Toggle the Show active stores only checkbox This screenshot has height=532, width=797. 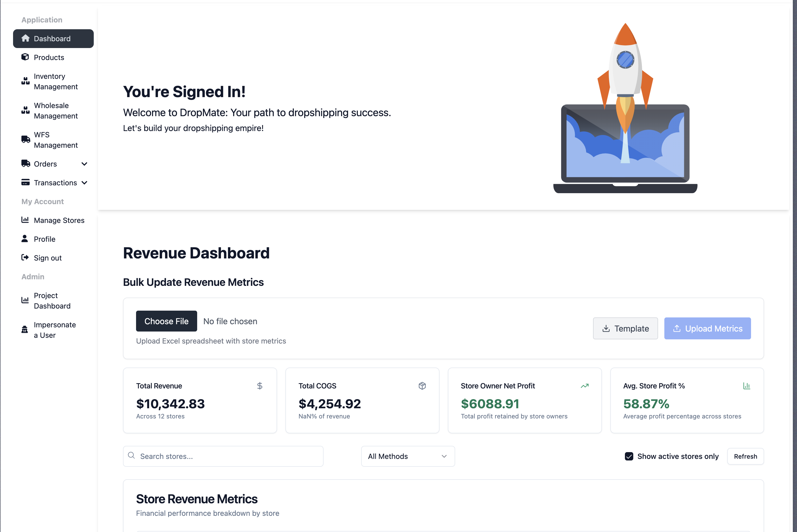click(x=629, y=456)
